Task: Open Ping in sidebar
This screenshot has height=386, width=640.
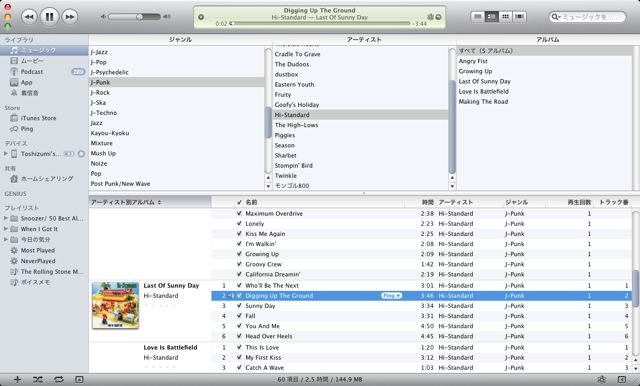Action: (27, 129)
